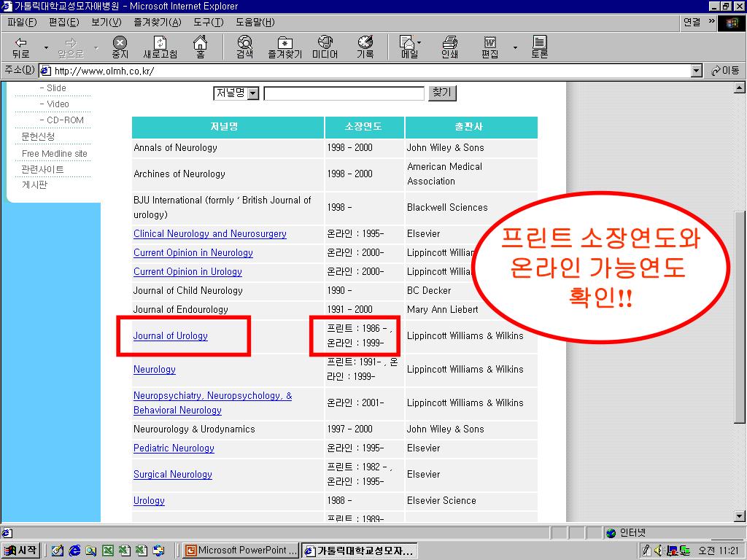Click the page scrollbar down arrow

[x=740, y=516]
